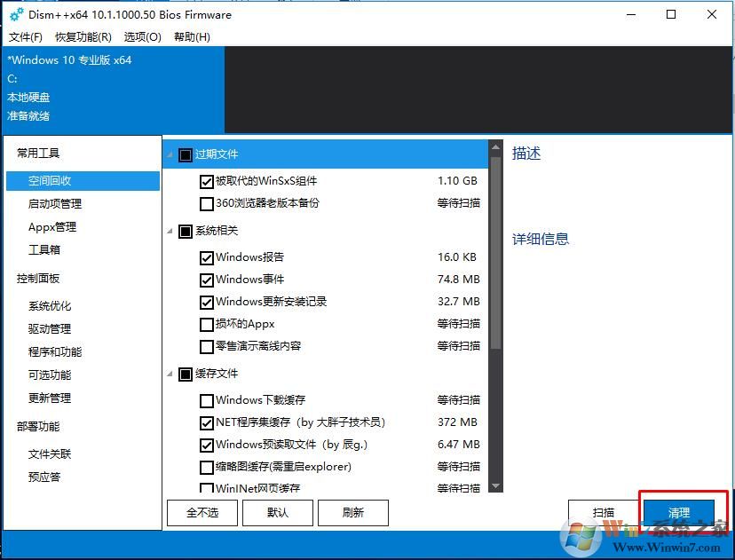Check WinINet网页缓存 checkbox

click(206, 488)
